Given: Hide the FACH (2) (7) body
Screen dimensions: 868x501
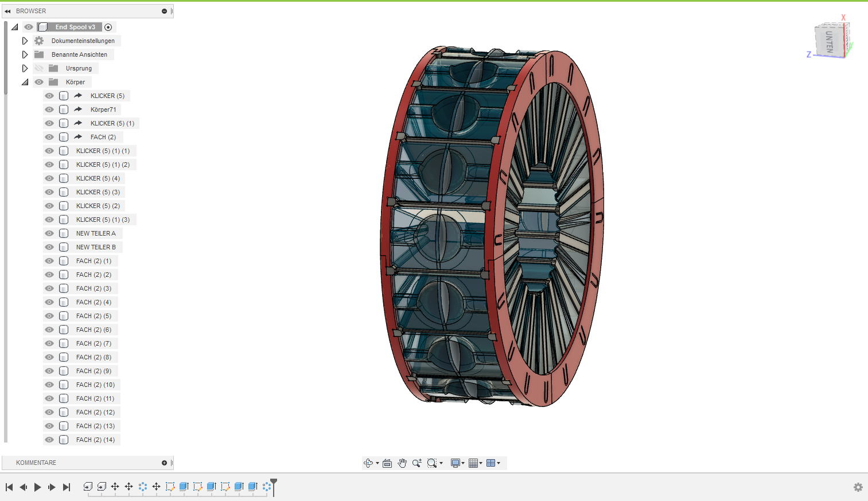Looking at the screenshot, I should click(49, 343).
